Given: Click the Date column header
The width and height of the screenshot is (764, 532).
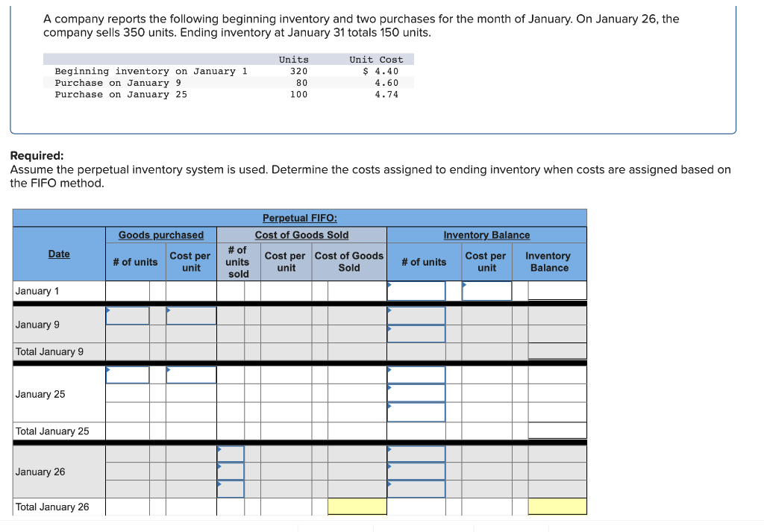Looking at the screenshot, I should click(59, 254).
